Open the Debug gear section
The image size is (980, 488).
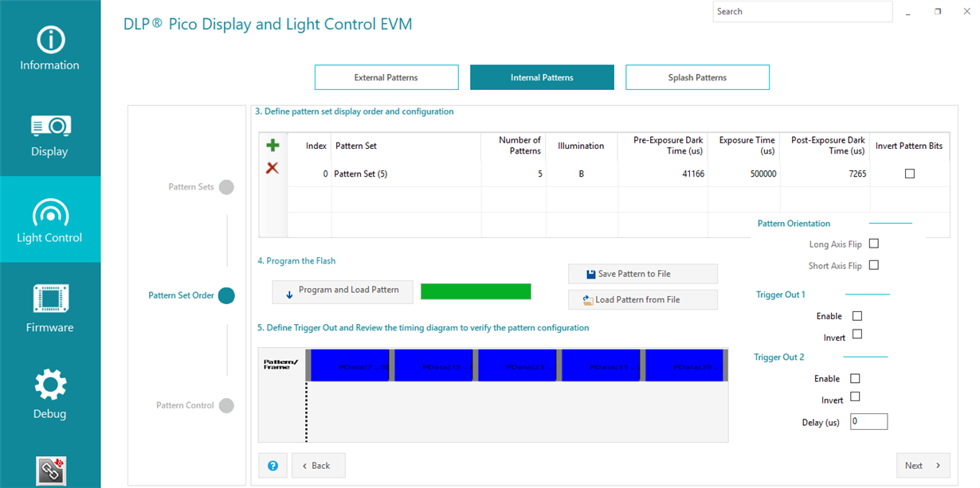(x=50, y=393)
